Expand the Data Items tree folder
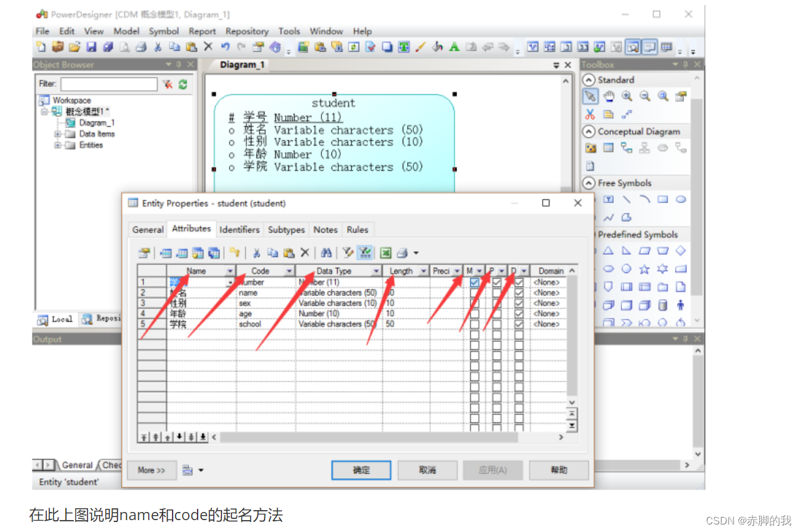801x532 pixels. 58,134
